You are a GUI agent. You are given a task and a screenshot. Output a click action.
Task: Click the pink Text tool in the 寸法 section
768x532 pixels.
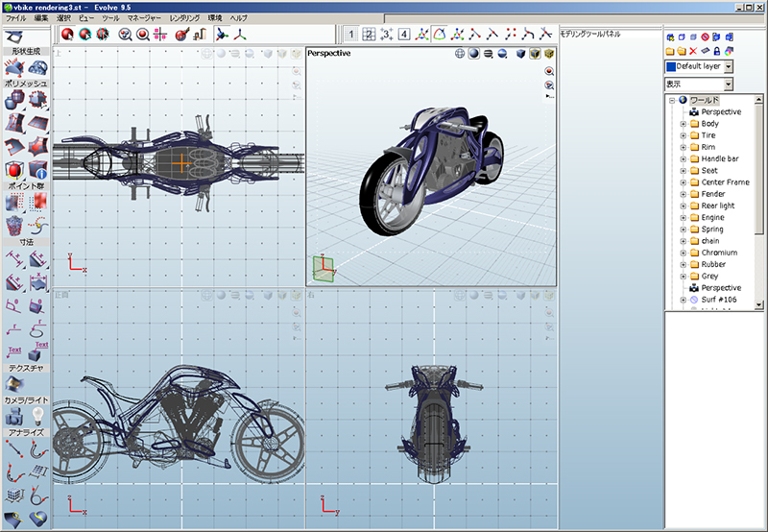pos(14,352)
